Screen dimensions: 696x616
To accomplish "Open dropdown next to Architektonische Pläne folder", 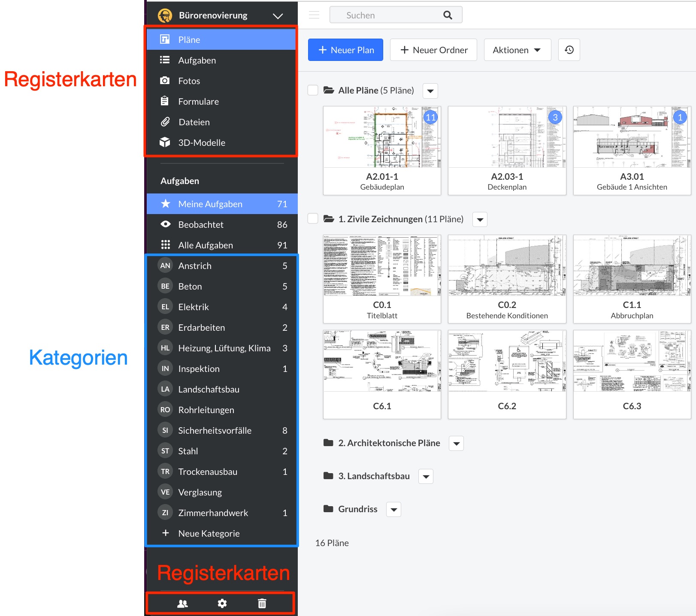I will tap(456, 443).
